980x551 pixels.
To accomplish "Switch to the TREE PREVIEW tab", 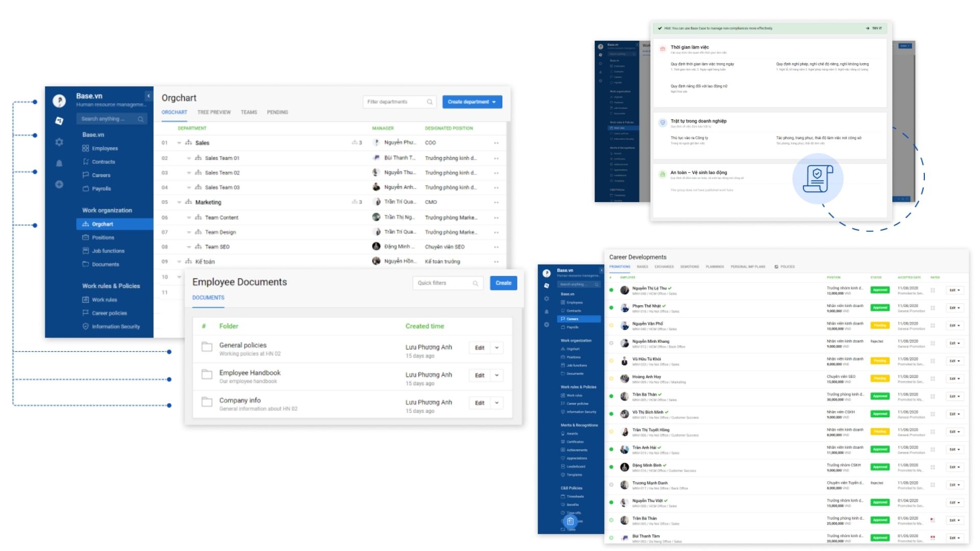I will pos(214,112).
